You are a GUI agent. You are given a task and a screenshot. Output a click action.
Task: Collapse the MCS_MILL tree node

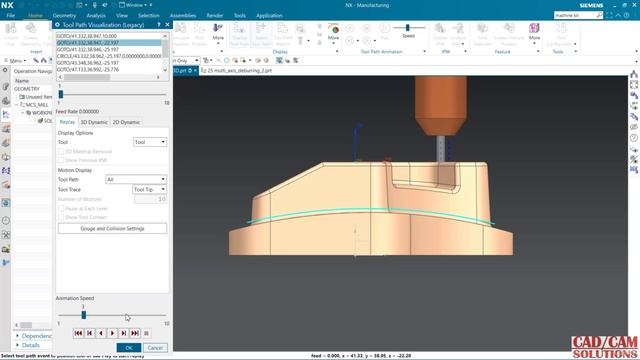pos(18,105)
